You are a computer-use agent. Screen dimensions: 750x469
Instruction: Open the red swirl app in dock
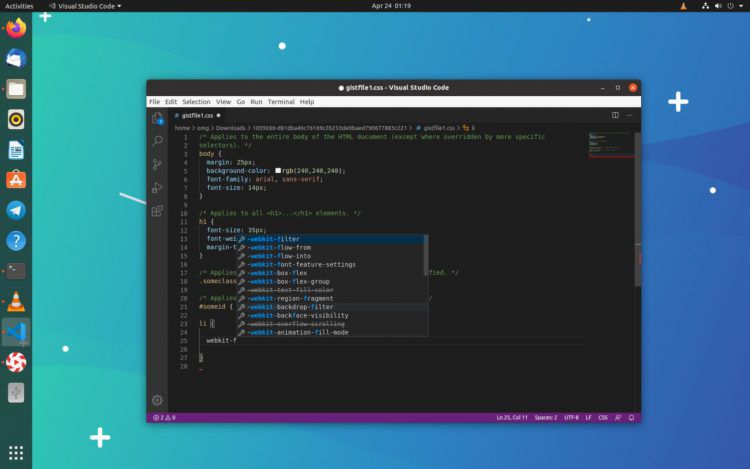(x=16, y=362)
